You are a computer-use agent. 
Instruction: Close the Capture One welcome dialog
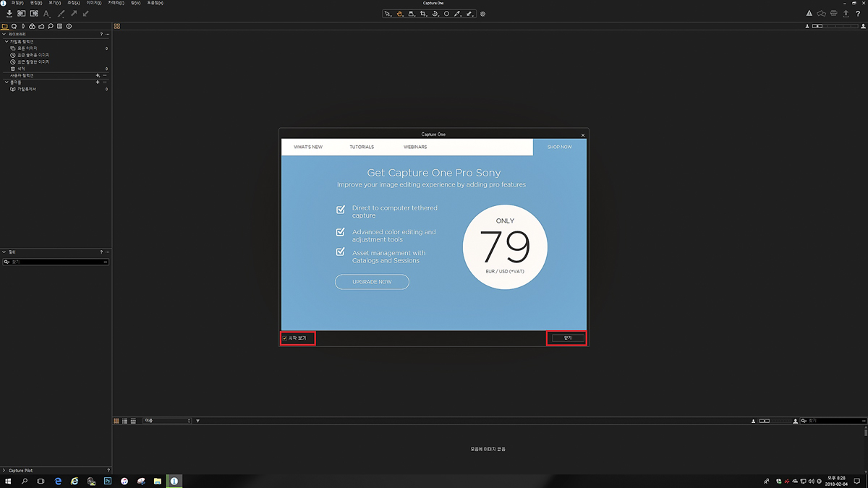pyautogui.click(x=583, y=134)
